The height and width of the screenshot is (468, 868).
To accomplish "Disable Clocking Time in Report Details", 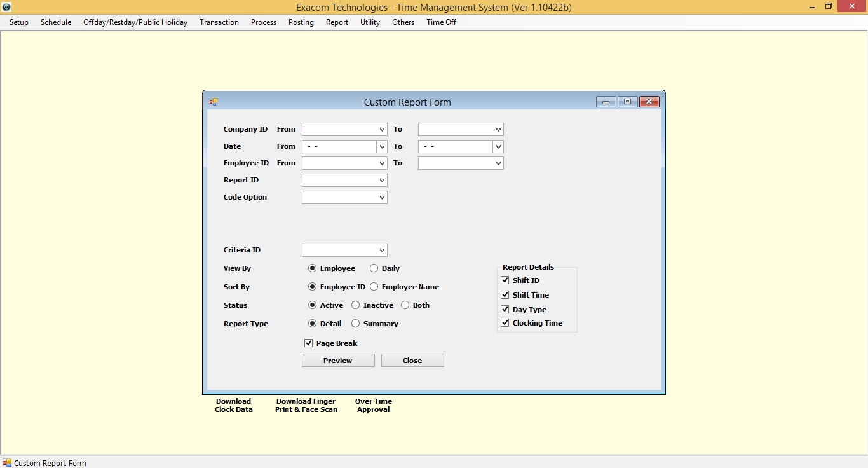I will [505, 323].
